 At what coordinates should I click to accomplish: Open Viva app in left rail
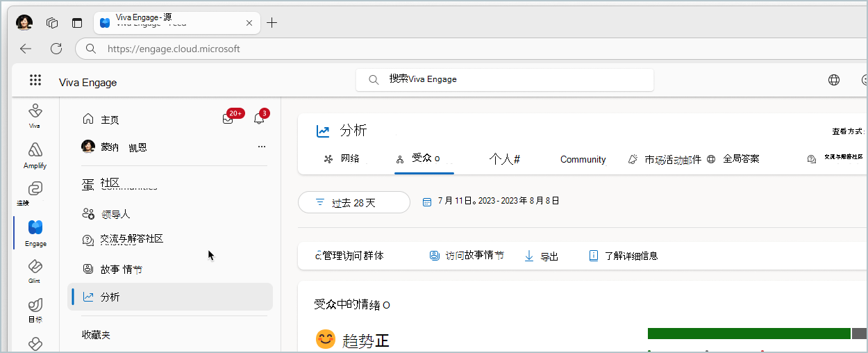(35, 115)
